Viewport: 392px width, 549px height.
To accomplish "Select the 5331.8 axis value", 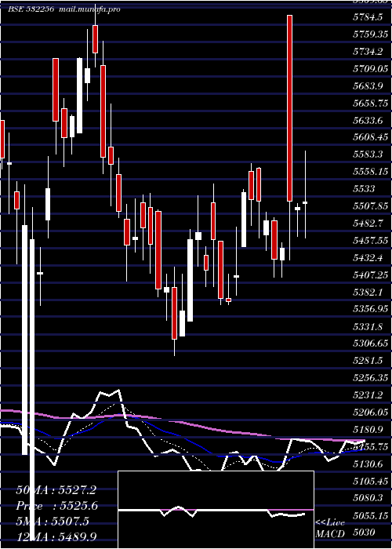I will click(x=368, y=326).
